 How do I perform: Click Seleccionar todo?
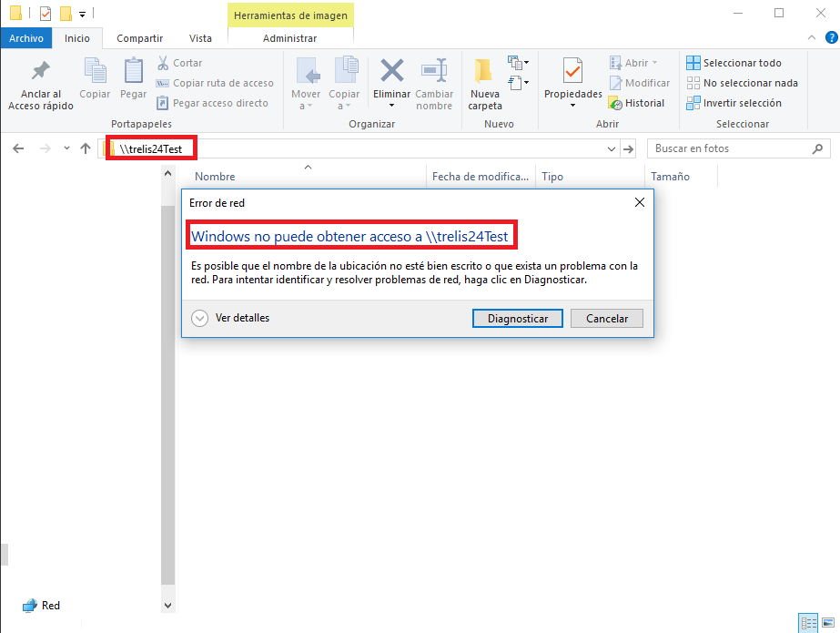coord(734,63)
